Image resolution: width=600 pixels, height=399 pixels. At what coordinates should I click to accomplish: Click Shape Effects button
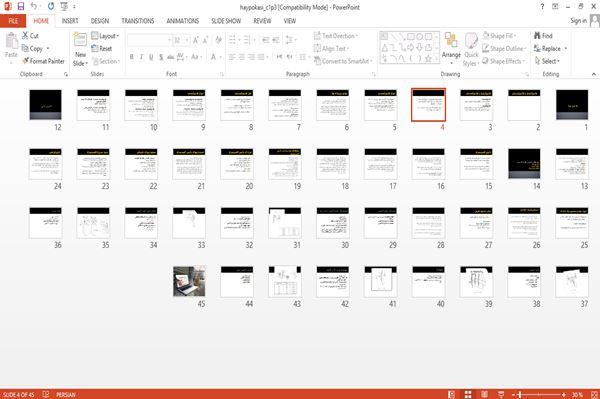[x=504, y=61]
